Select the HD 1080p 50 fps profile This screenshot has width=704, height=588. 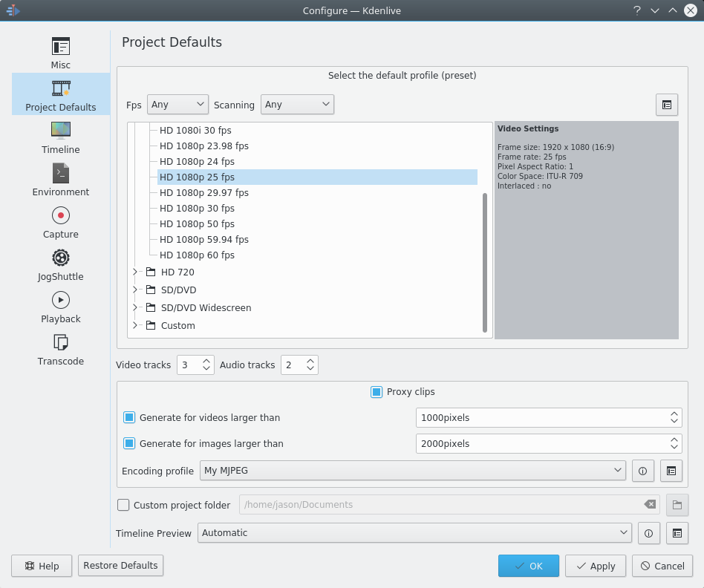(317, 224)
